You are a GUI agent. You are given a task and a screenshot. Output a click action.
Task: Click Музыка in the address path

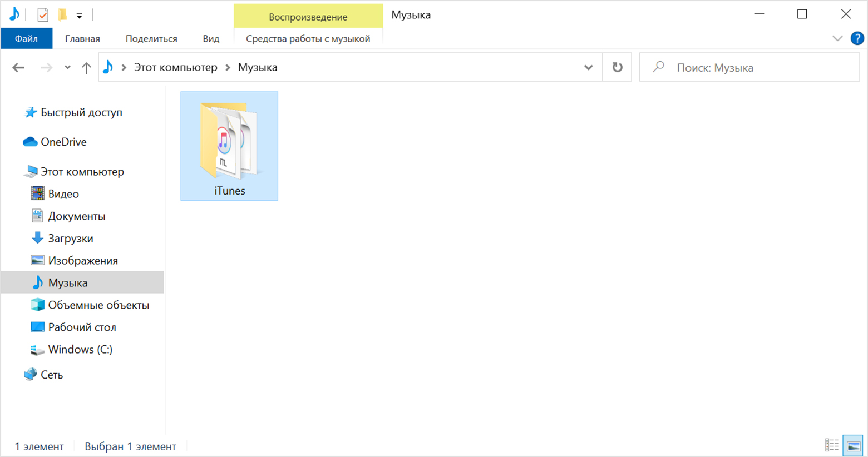pos(258,67)
